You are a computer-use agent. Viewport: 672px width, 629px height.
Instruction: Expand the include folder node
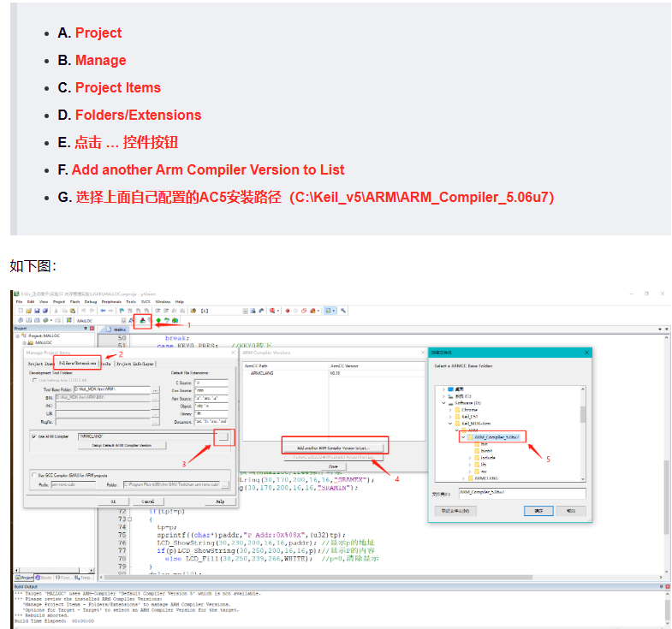coord(470,458)
